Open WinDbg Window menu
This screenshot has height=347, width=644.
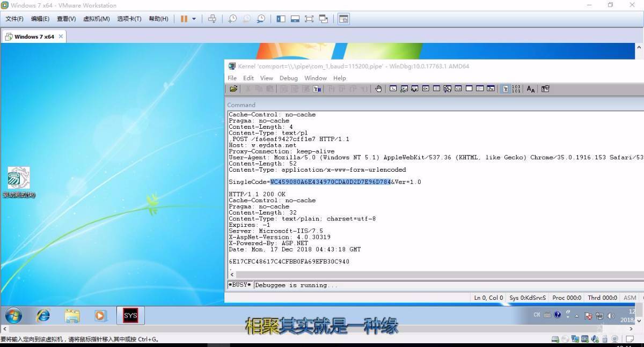tap(316, 78)
